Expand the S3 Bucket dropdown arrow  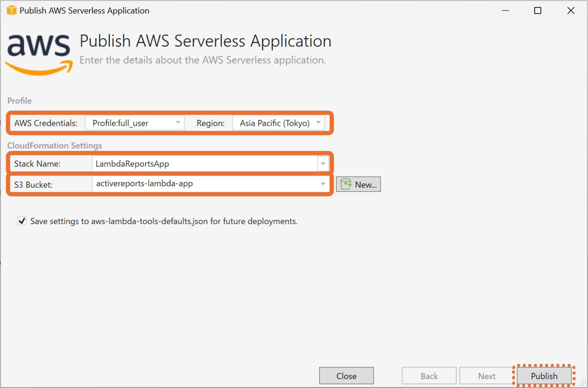(x=323, y=184)
